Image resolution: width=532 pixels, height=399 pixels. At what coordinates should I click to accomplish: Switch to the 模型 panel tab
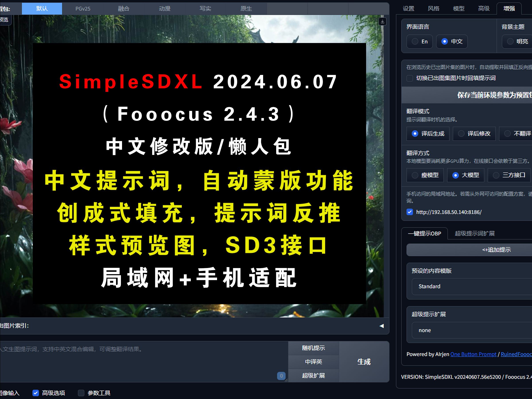[459, 9]
